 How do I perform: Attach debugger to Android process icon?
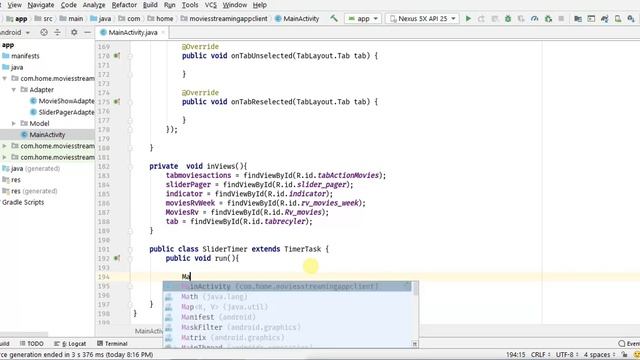(x=548, y=19)
